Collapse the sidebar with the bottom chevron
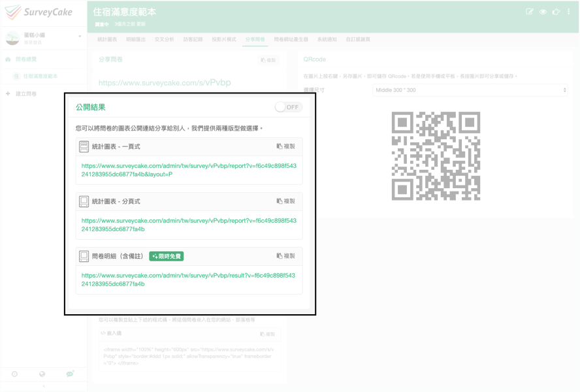The image size is (580, 392). click(44, 386)
